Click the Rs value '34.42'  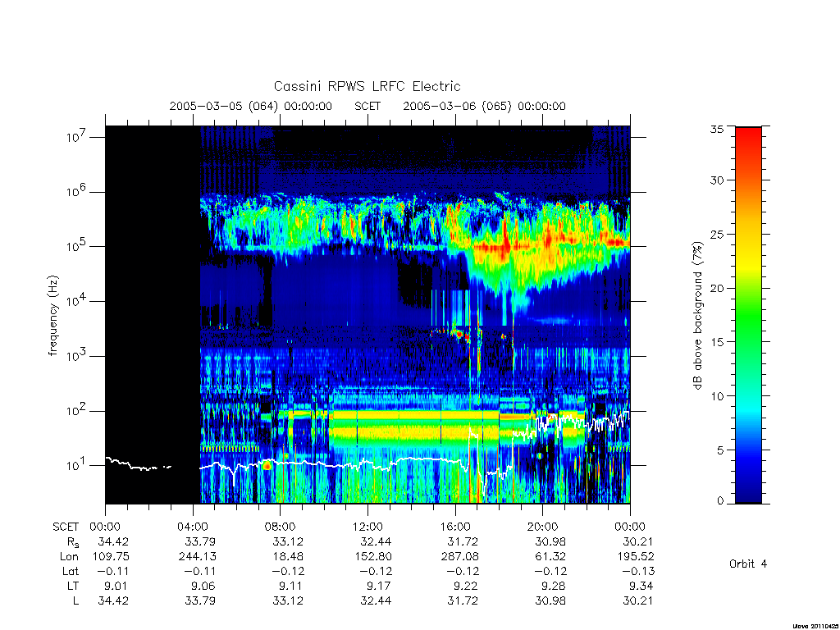point(113,541)
